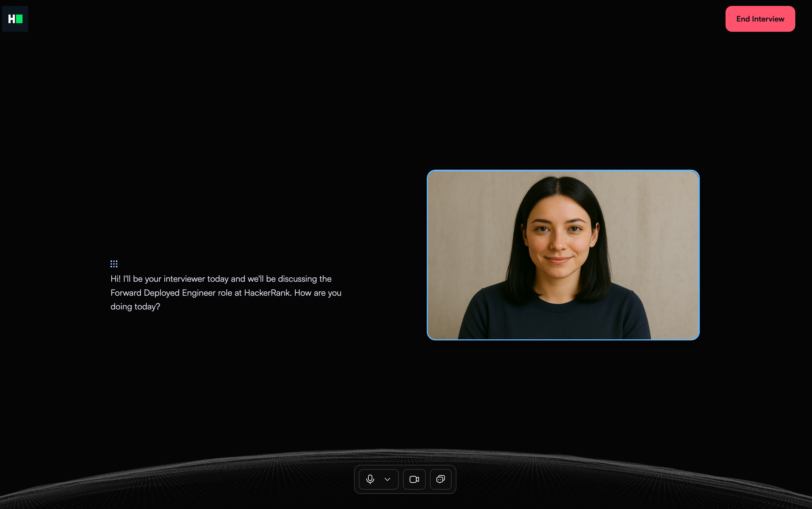
Task: Click the green square in the HackerRank logo
Action: [x=19, y=19]
